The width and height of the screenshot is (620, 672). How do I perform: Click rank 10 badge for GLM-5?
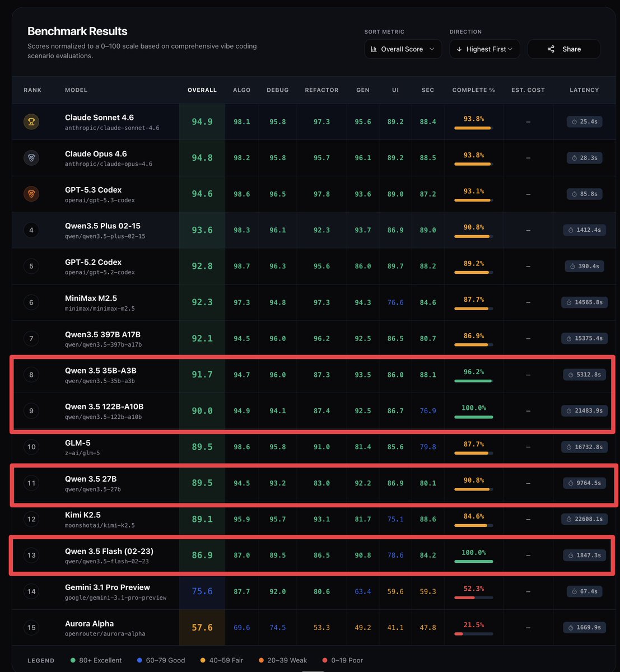(x=31, y=447)
